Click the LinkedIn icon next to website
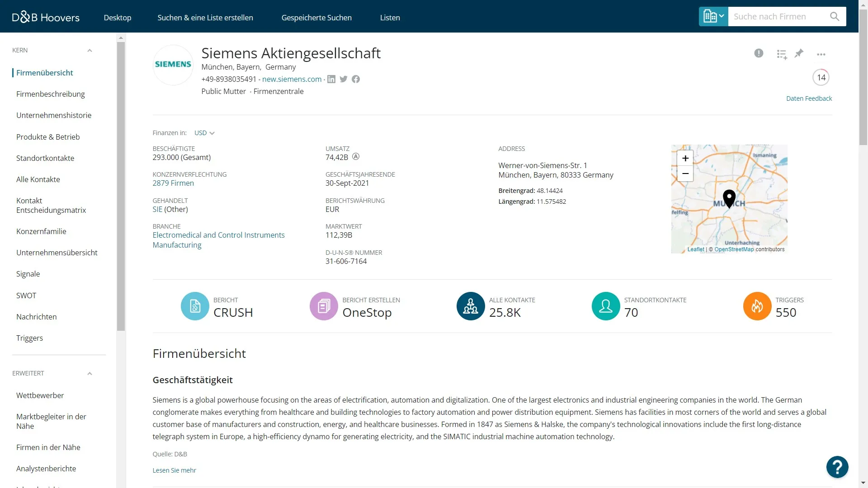Viewport: 868px width, 488px height. point(331,80)
